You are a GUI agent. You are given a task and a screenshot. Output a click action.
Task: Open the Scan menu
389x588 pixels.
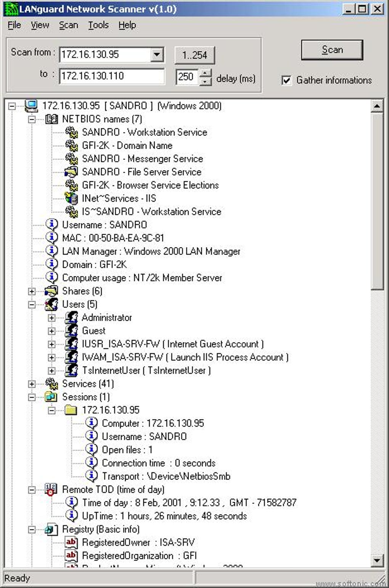coord(69,25)
